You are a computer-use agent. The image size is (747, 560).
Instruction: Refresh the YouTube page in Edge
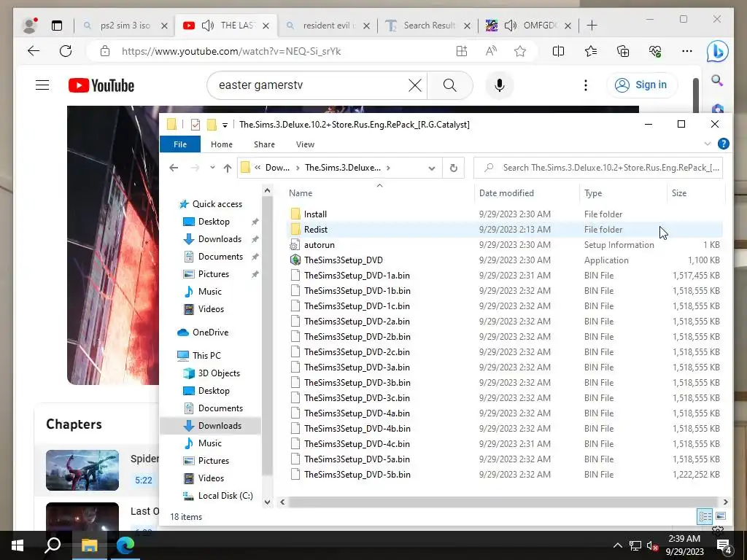[66, 51]
